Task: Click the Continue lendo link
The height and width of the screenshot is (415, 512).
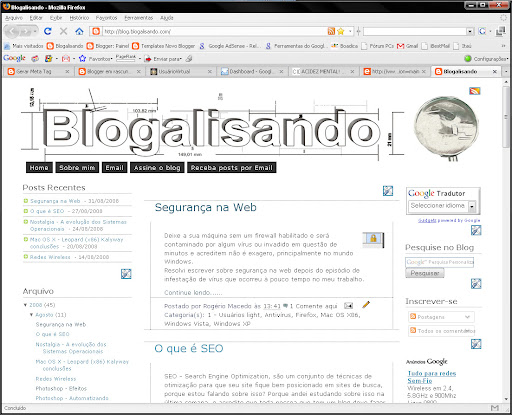Action: pos(193,292)
